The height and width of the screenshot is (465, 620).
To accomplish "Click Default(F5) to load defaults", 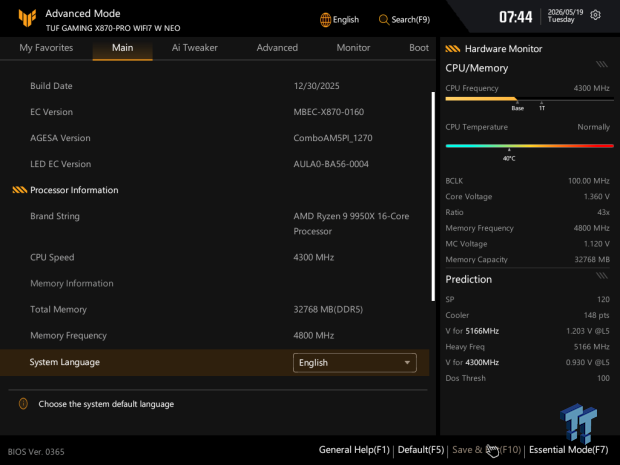I will pyautogui.click(x=421, y=450).
